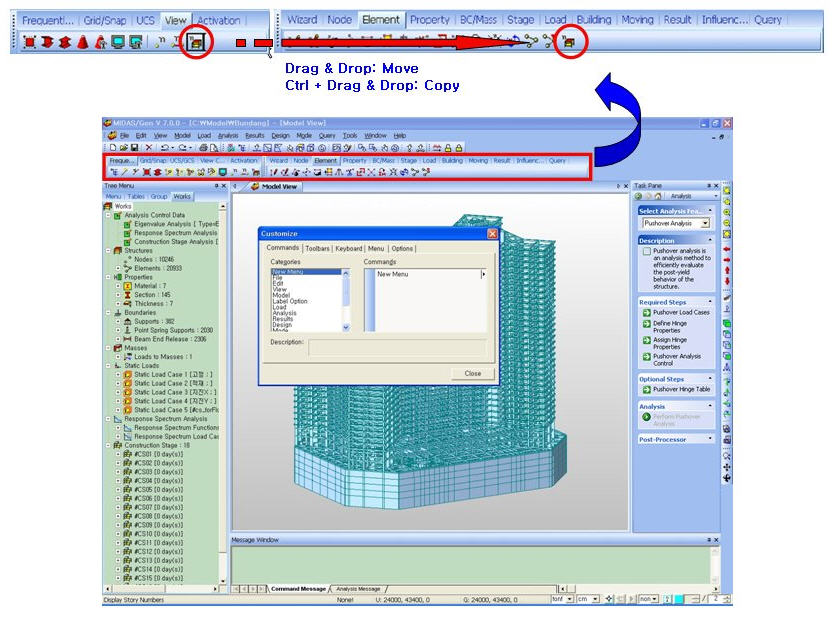This screenshot has height=620, width=832.
Task: Click the Define Hinge Properties step icon
Action: (x=647, y=326)
